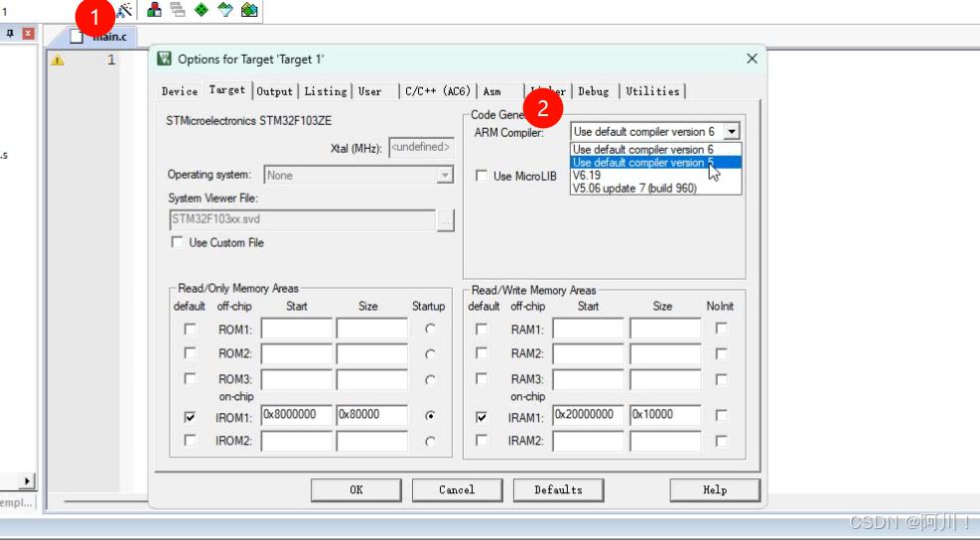Check the RAM2 default checkbox
Image resolution: width=980 pixels, height=540 pixels.
coord(482,353)
